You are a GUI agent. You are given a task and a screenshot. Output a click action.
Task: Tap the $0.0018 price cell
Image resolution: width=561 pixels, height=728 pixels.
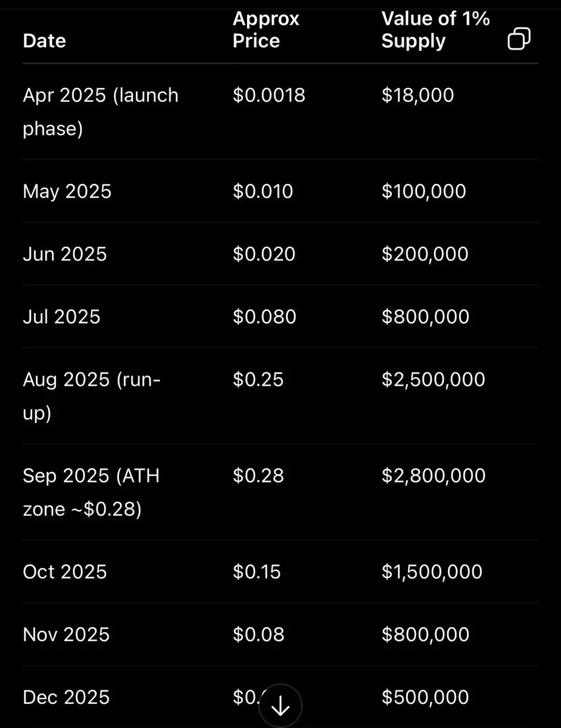pyautogui.click(x=269, y=95)
